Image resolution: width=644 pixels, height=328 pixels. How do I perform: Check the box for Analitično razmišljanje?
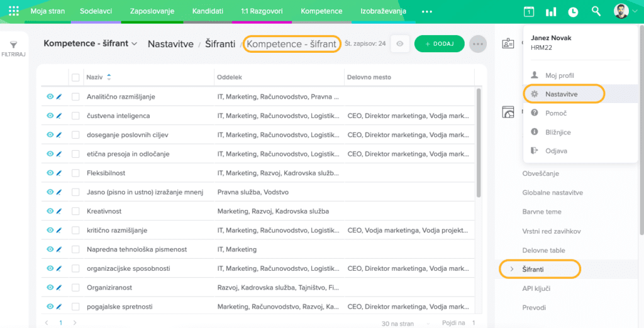pos(75,97)
